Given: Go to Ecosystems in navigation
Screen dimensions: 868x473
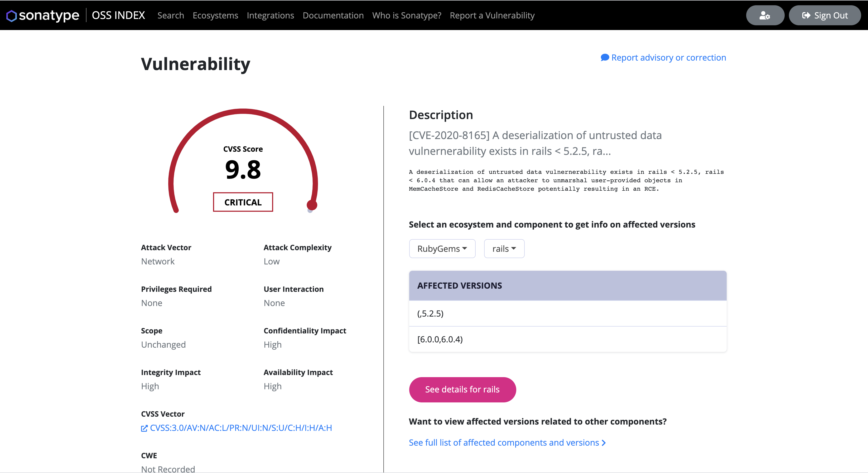Looking at the screenshot, I should (215, 16).
